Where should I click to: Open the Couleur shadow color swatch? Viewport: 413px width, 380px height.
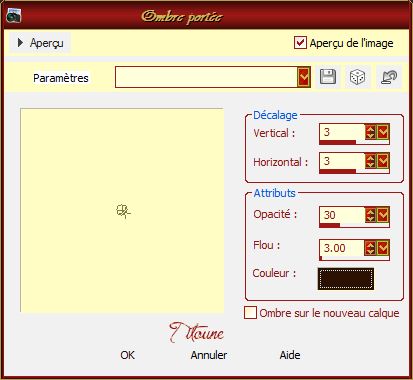click(x=346, y=279)
